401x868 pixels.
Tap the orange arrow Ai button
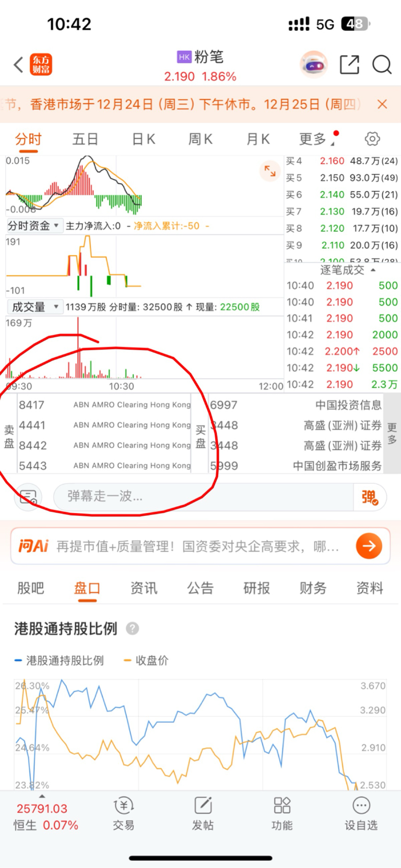[369, 546]
